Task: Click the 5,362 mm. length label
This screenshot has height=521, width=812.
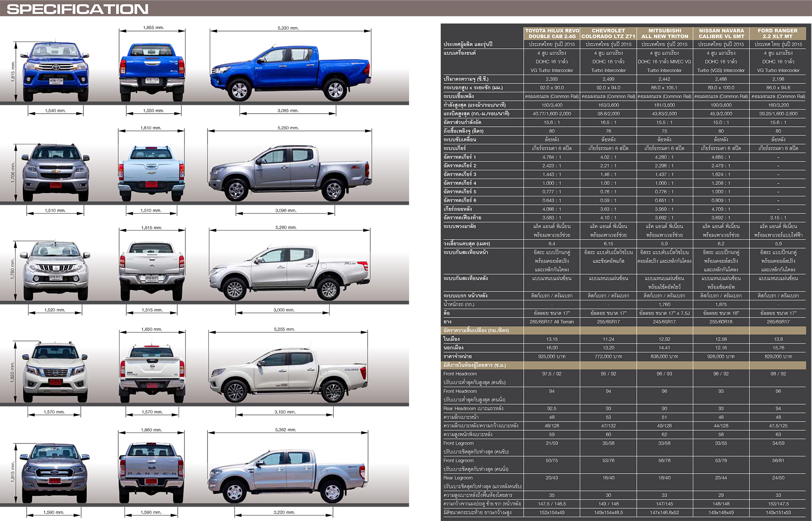Action: [286, 430]
